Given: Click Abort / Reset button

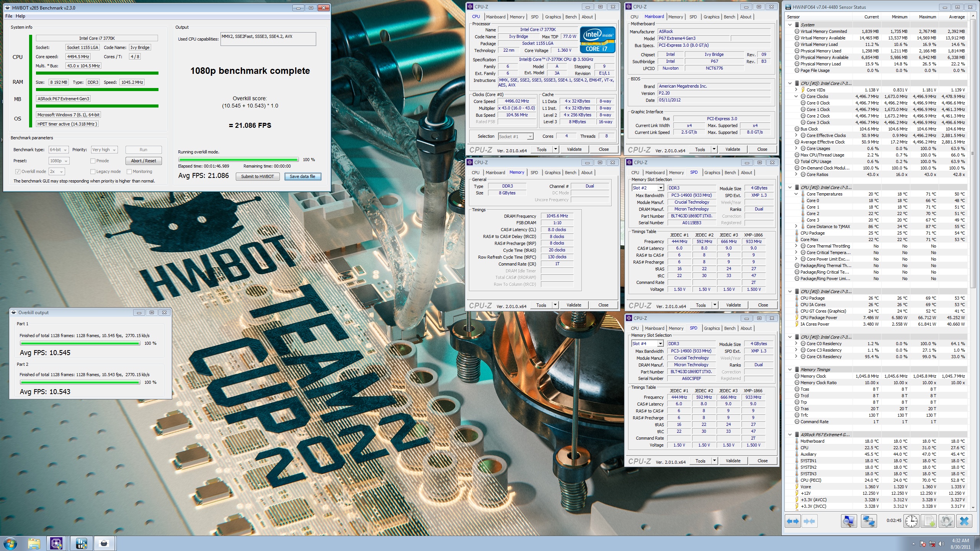Looking at the screenshot, I should click(144, 161).
